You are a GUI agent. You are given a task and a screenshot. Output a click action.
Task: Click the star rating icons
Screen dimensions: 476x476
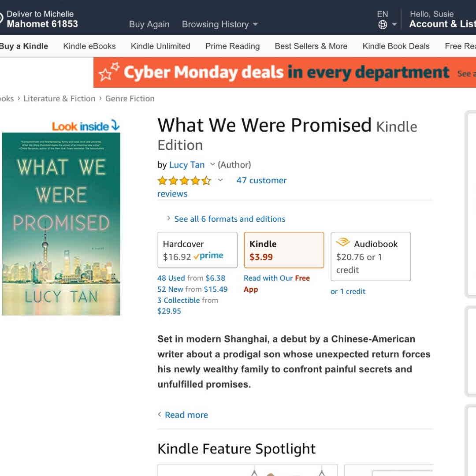184,181
